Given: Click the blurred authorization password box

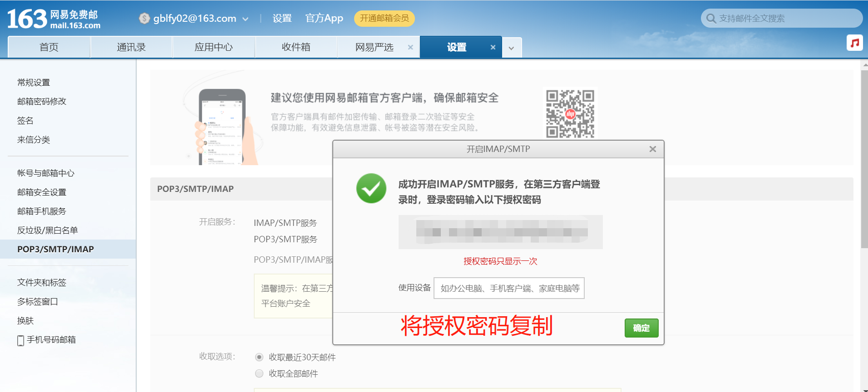Looking at the screenshot, I should coord(501,232).
